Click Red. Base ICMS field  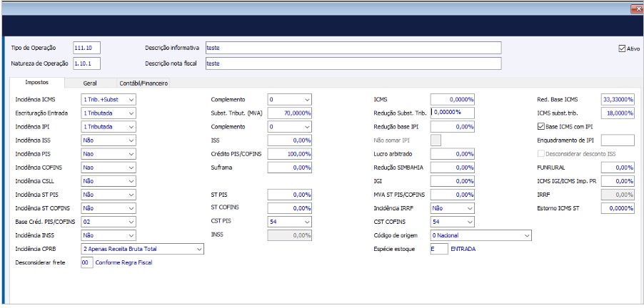tap(618, 100)
